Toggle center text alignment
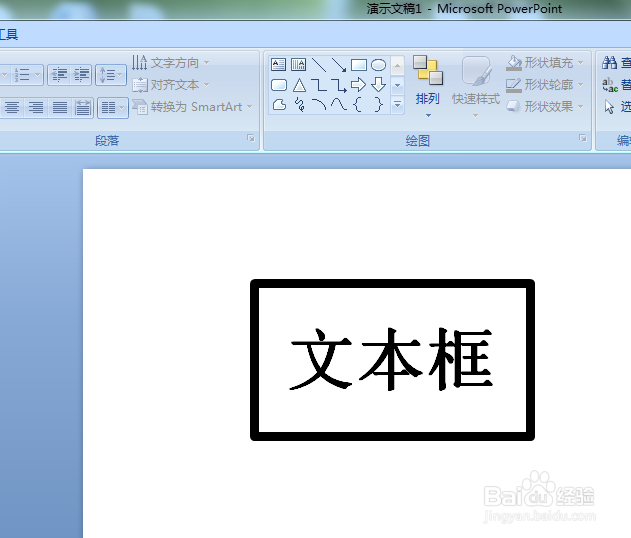This screenshot has width=631, height=538. [12, 108]
